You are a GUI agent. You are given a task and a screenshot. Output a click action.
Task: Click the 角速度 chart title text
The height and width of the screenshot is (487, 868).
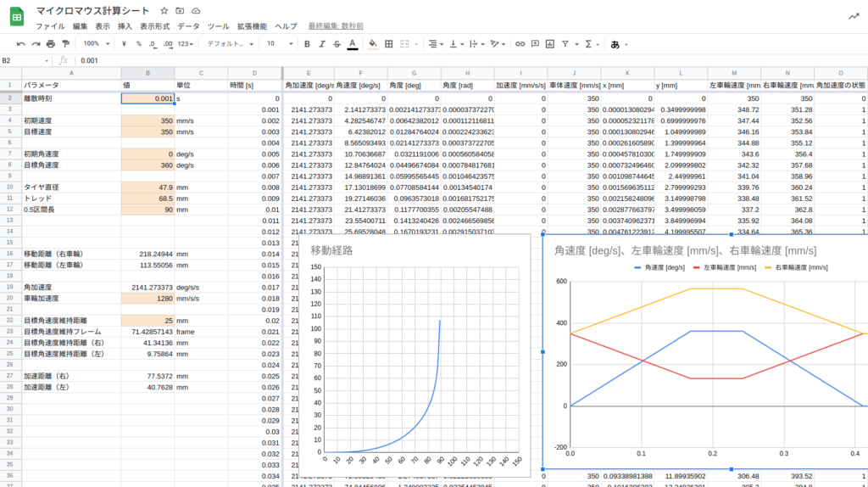tap(685, 250)
